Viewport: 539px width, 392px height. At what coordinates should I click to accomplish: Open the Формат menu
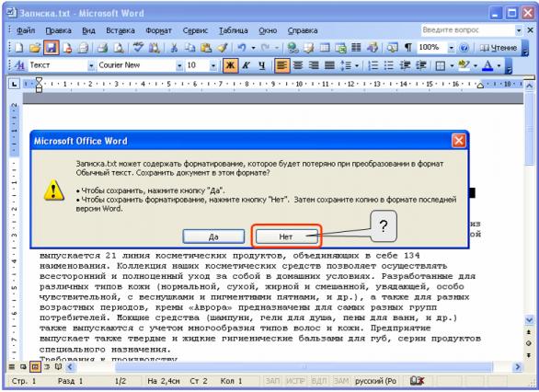tap(158, 30)
